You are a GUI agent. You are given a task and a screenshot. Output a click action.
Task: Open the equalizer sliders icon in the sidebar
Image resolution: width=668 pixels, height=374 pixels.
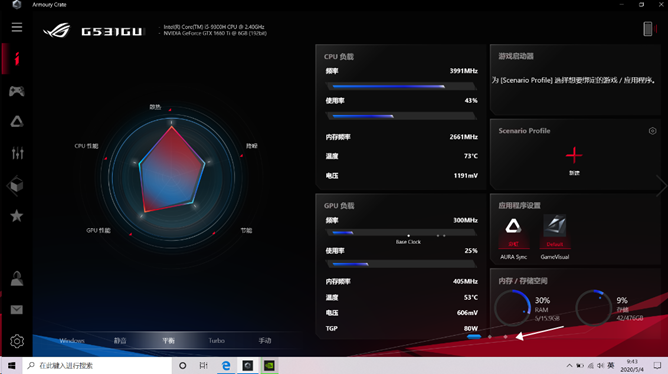(x=17, y=153)
